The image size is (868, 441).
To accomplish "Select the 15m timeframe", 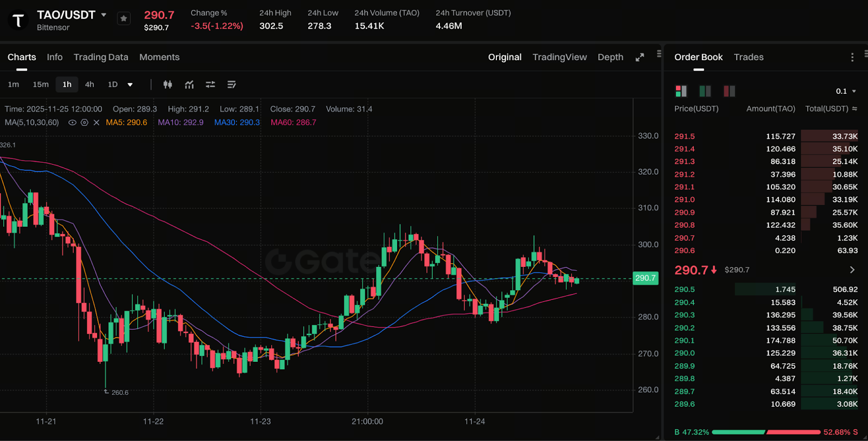I will pyautogui.click(x=41, y=85).
